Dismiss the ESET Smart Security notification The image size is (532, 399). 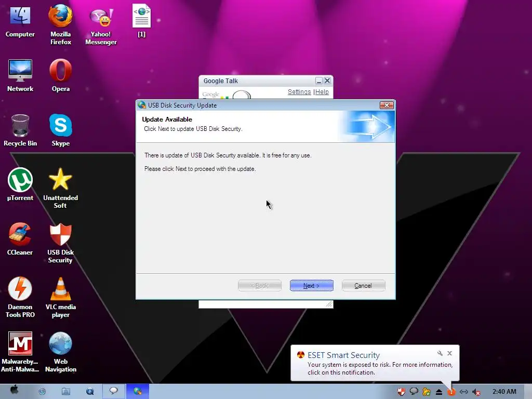[x=449, y=353]
